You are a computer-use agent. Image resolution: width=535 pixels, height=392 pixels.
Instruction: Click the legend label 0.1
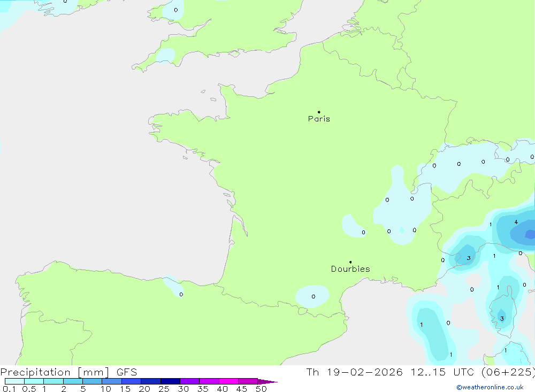click(9, 389)
